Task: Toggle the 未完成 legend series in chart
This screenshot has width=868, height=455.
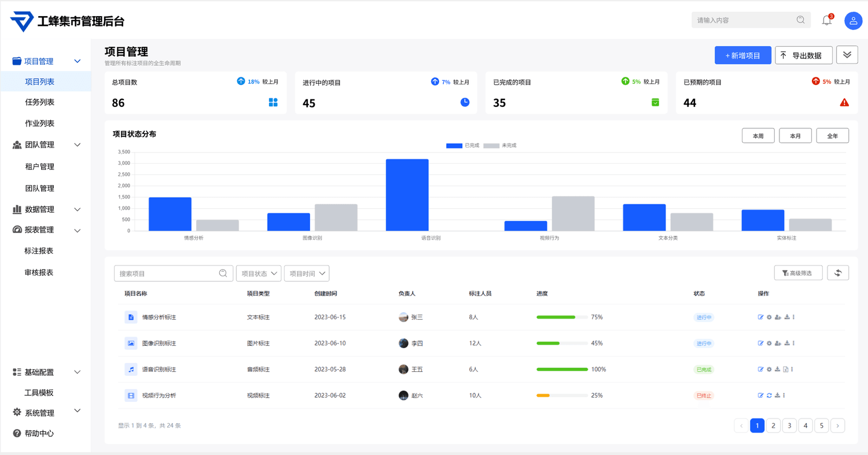Action: 500,146
